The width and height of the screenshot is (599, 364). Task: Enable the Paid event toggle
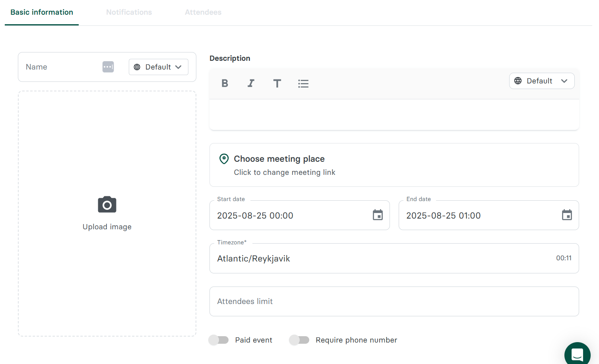point(218,340)
